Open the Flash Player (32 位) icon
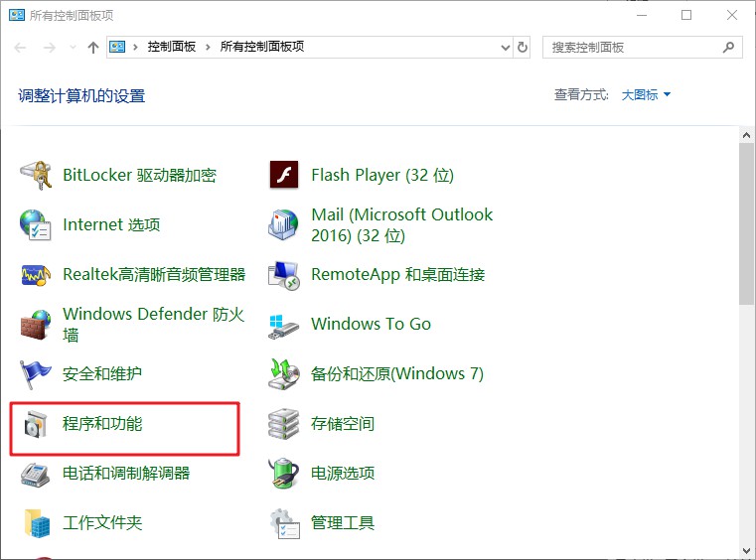756x560 pixels. coord(284,175)
